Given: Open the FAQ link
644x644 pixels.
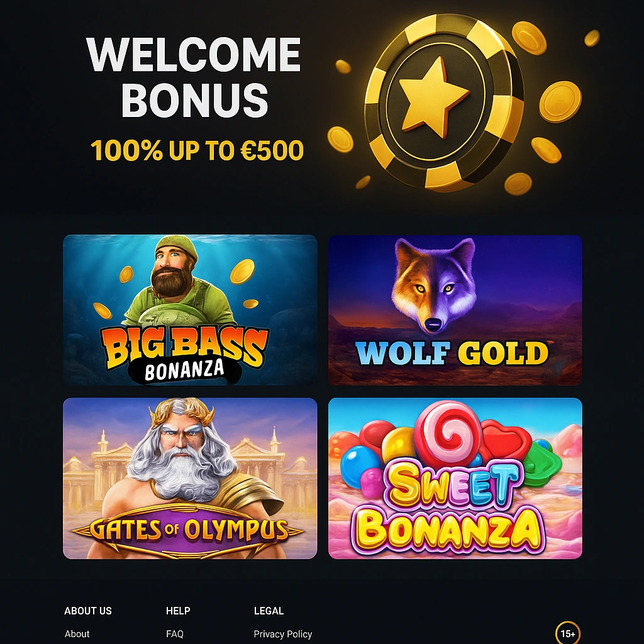Looking at the screenshot, I should click(175, 634).
